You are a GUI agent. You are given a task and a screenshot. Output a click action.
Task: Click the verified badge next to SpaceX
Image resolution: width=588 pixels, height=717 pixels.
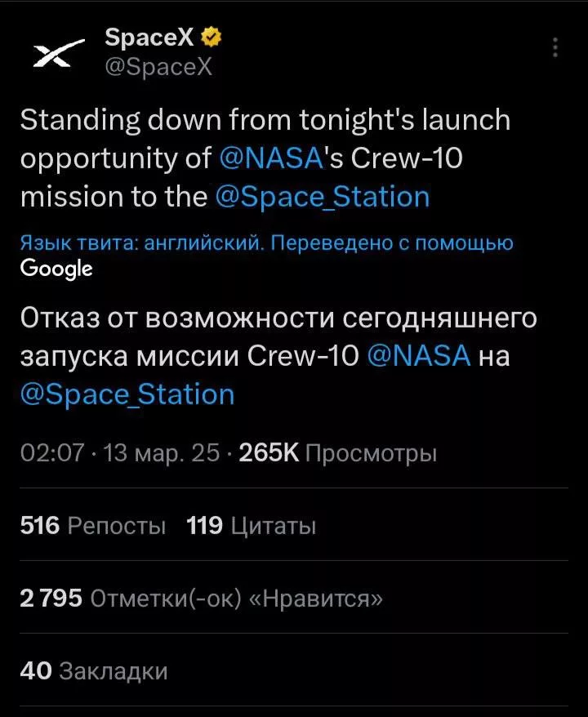pos(212,35)
